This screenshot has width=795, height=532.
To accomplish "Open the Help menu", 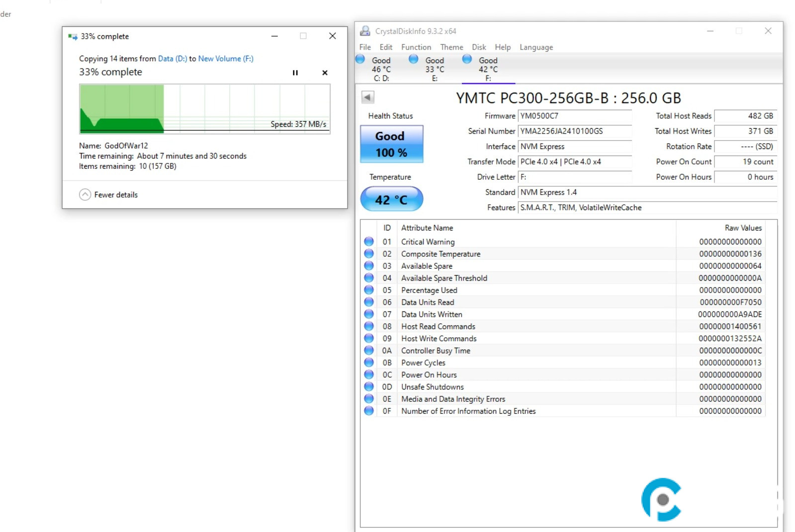I will [503, 47].
